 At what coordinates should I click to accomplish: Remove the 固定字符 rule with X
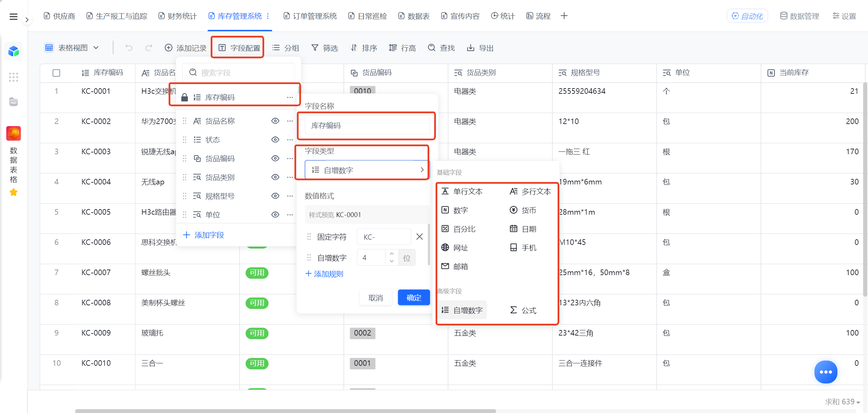420,237
